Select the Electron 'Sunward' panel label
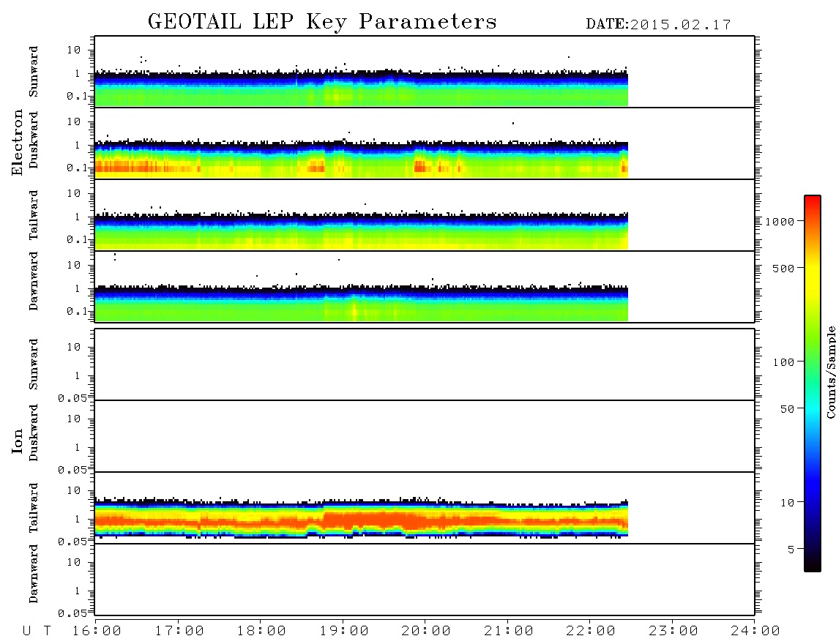Viewport: 836px width, 644px height. coord(34,72)
